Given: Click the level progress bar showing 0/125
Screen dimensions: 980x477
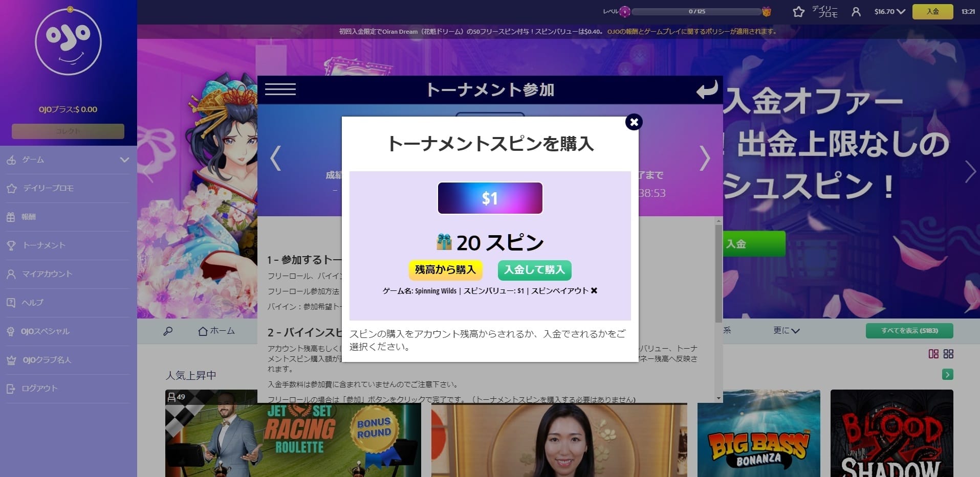Looking at the screenshot, I should click(697, 11).
